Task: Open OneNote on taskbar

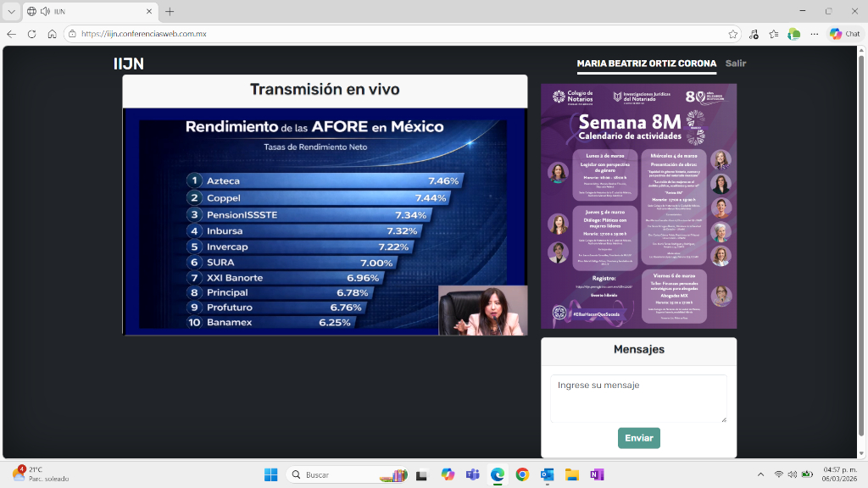Action: coord(597,474)
